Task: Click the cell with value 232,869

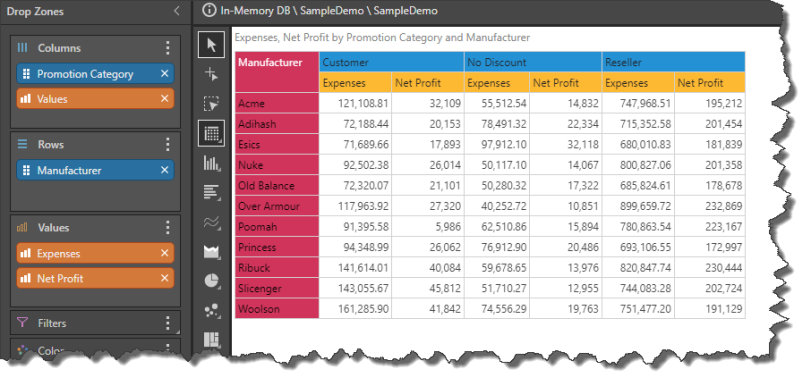Action: coord(710,206)
